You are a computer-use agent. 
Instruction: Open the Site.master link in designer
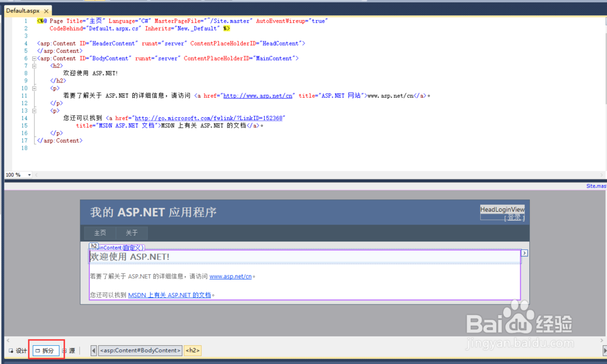tap(596, 186)
